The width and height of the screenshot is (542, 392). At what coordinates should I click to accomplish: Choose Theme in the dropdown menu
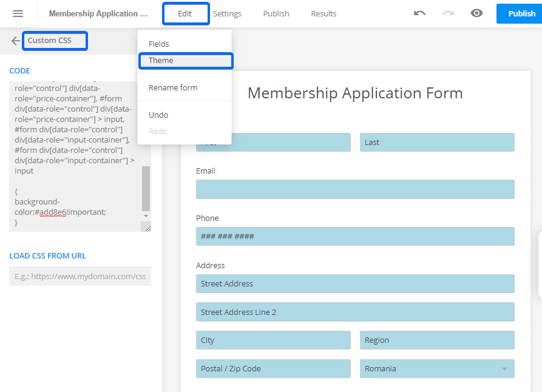(x=161, y=61)
